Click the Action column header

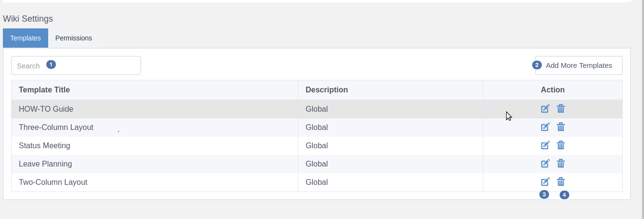point(553,90)
